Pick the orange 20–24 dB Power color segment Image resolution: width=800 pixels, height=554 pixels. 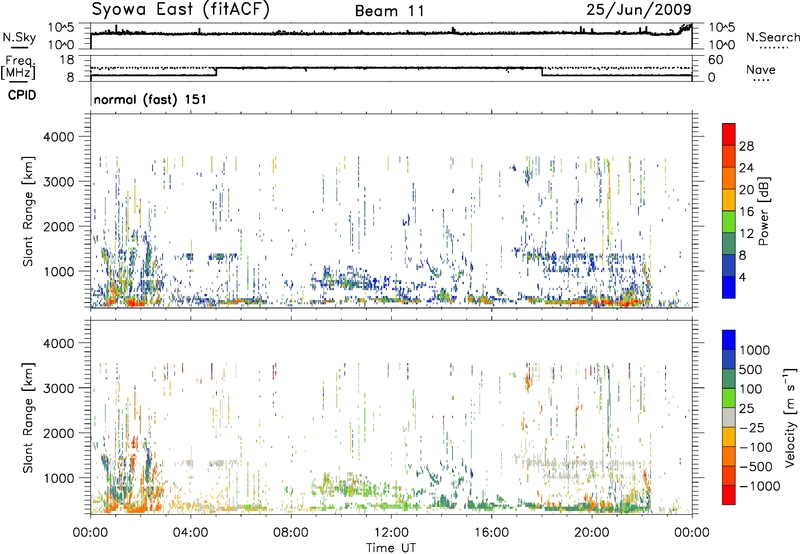[729, 178]
